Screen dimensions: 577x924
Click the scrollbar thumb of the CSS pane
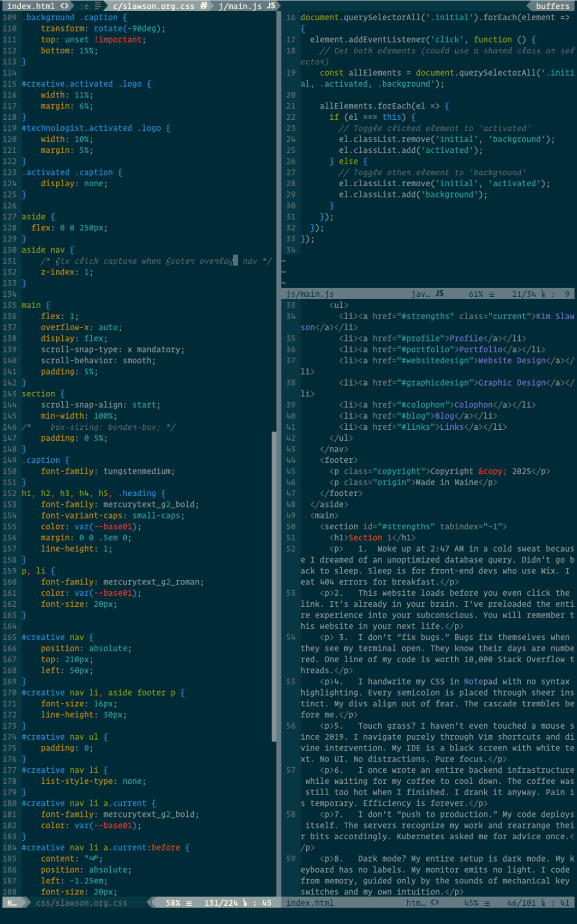(x=274, y=587)
